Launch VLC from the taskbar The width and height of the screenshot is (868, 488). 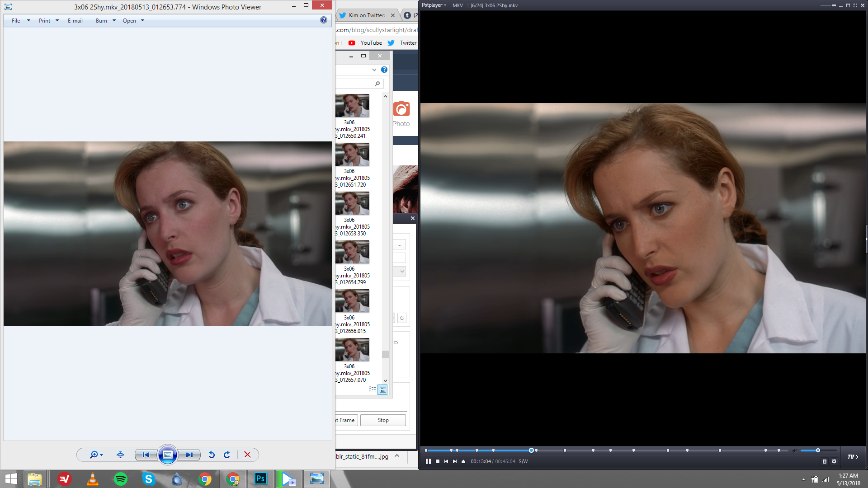coord(93,479)
